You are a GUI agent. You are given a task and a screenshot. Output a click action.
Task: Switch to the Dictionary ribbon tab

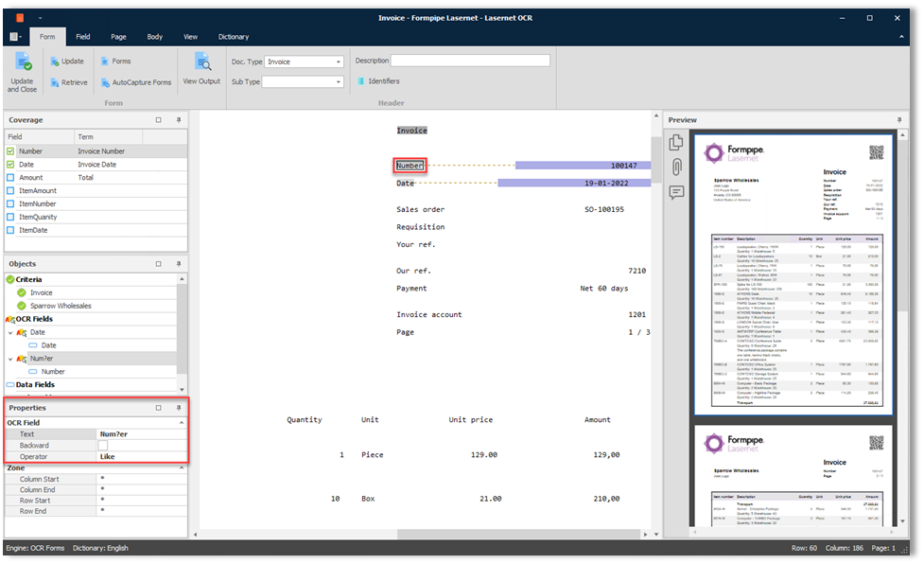[234, 37]
